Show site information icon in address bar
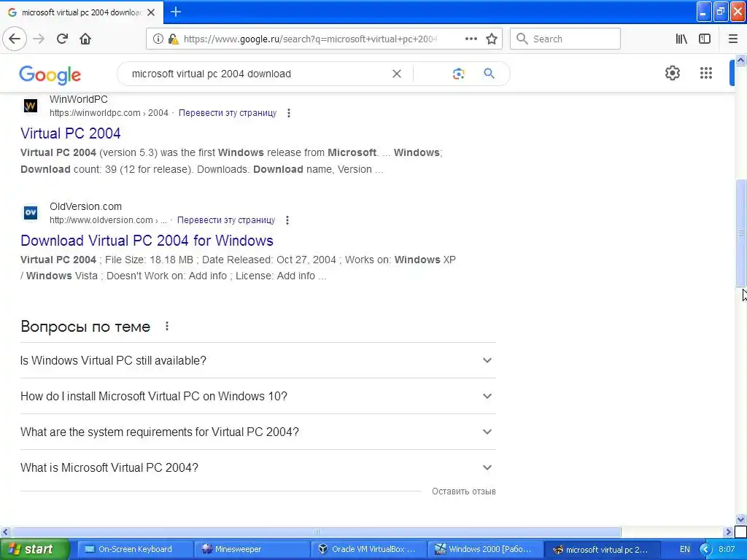Screen dimensions: 747x560 pyautogui.click(x=158, y=39)
